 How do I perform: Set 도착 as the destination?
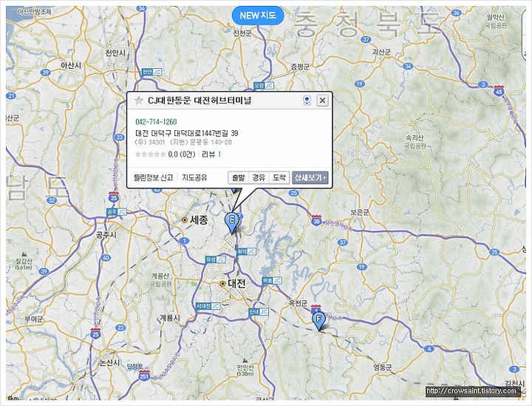pyautogui.click(x=279, y=177)
